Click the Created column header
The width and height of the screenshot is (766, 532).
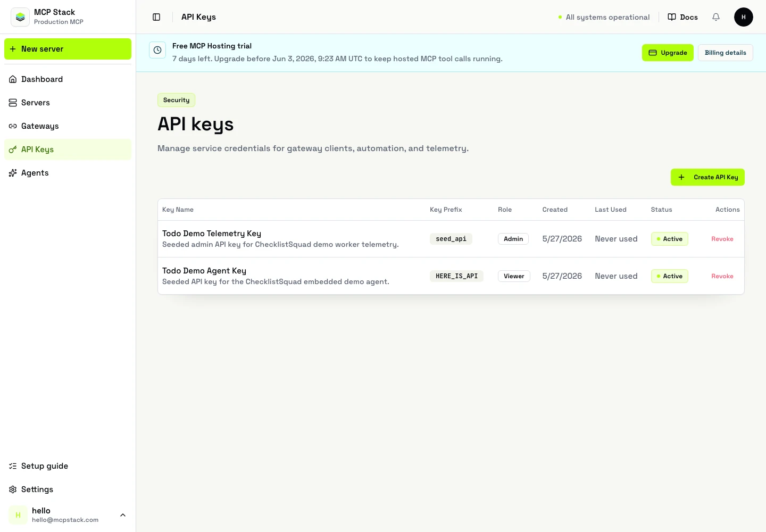(555, 210)
